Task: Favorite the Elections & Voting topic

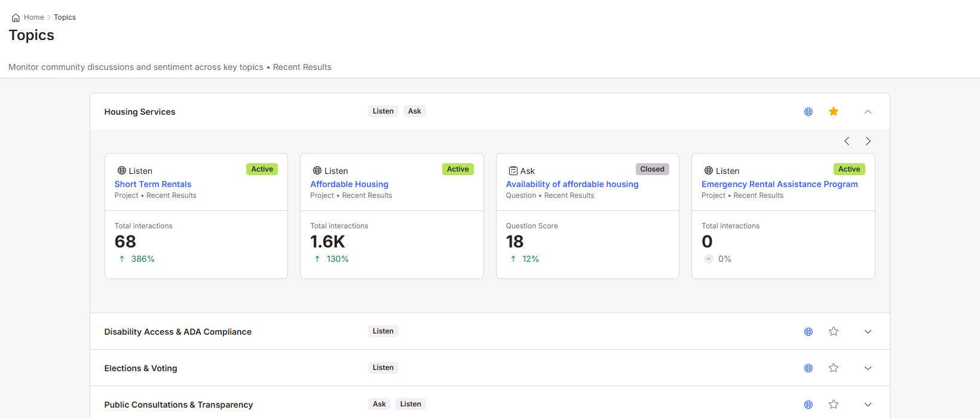Action: [x=834, y=368]
